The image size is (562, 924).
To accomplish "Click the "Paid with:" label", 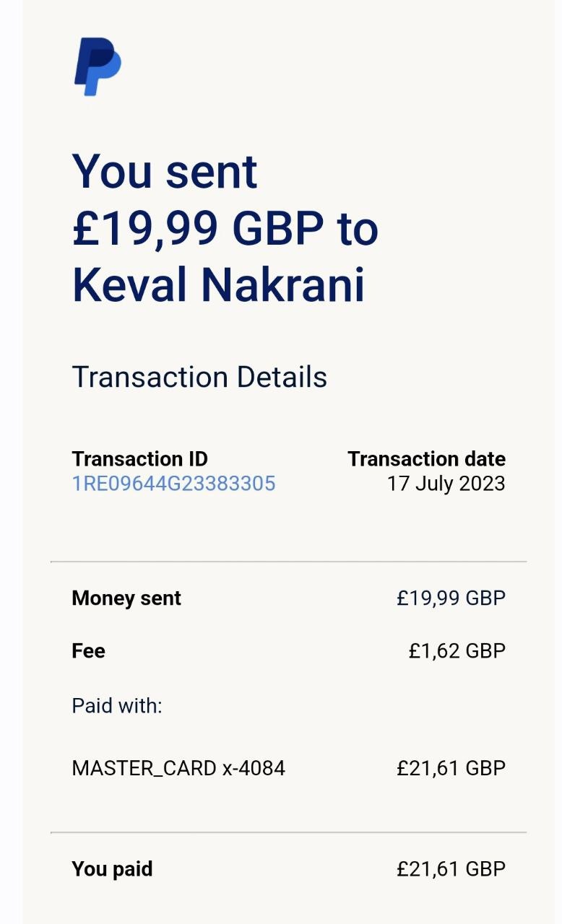I will (x=117, y=705).
